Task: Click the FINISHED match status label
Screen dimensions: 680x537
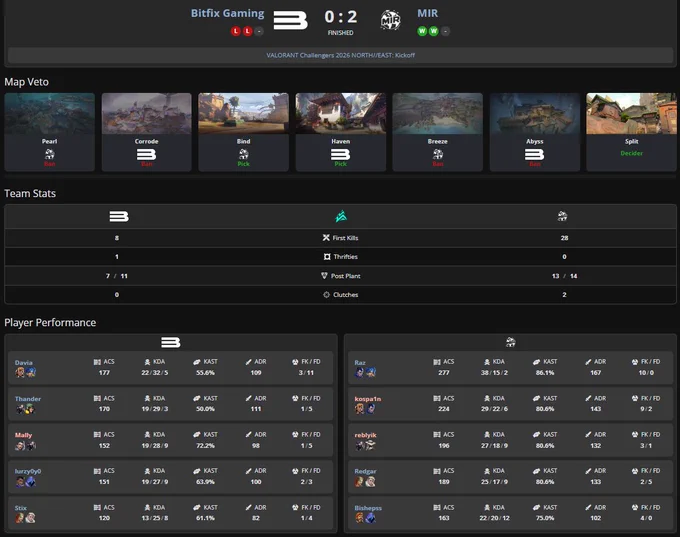Action: point(340,33)
